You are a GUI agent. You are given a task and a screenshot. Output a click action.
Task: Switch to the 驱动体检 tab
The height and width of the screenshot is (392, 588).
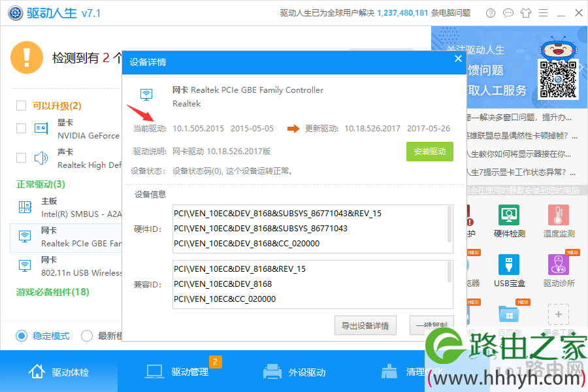[59, 372]
